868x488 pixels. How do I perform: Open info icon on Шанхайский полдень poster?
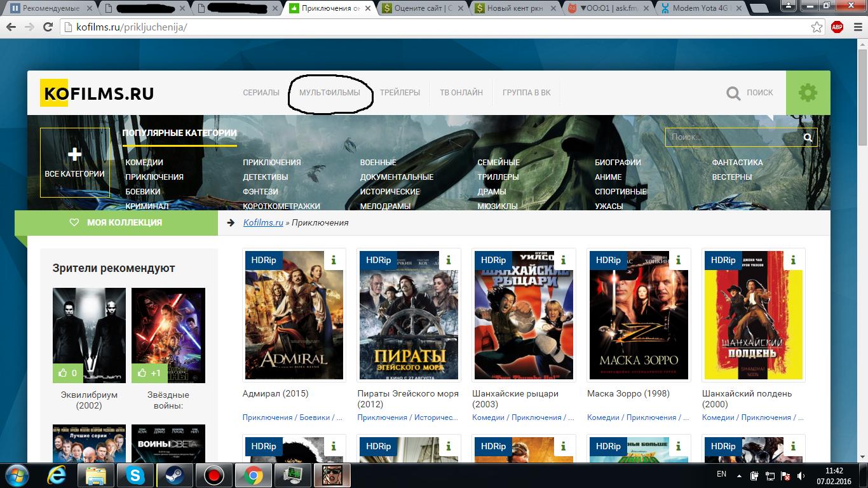coord(794,260)
